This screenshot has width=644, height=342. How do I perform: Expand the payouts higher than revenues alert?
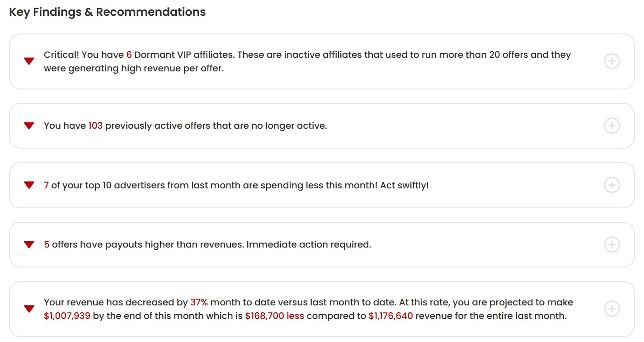(x=612, y=244)
